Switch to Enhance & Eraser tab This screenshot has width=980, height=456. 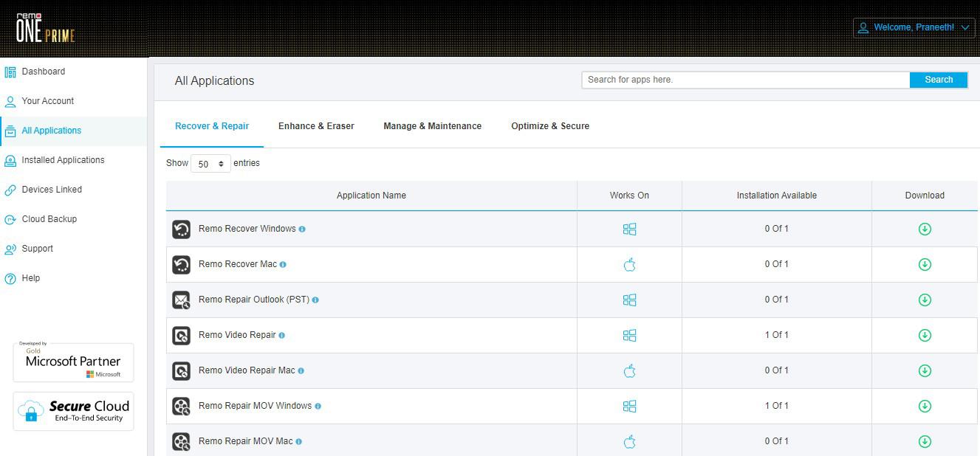pos(316,126)
